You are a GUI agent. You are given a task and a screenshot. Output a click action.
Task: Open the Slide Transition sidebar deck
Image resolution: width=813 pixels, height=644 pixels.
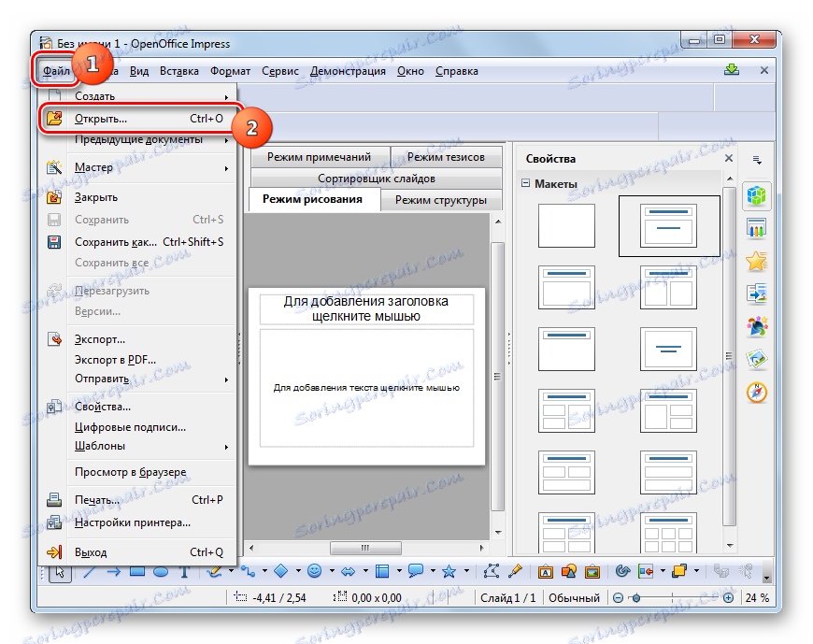[x=757, y=293]
